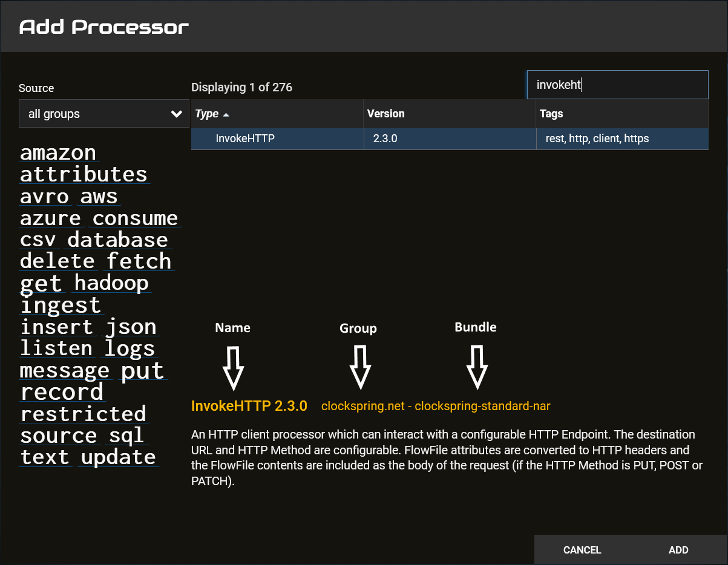Click the 'Add Processor' dialog title
Viewport: 728px width, 565px height.
[x=104, y=27]
